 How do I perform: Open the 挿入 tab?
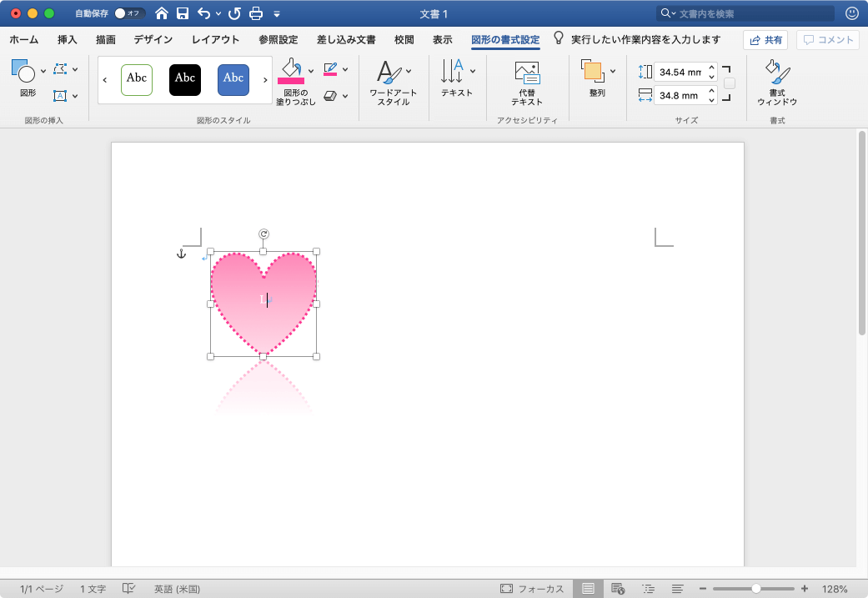67,39
